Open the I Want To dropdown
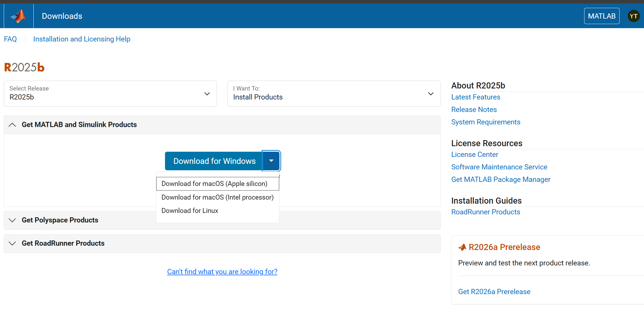 (333, 94)
